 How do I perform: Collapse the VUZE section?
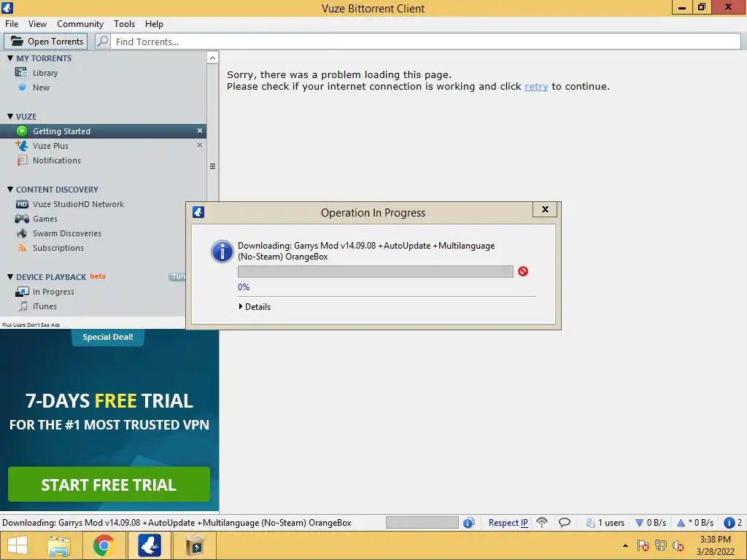(x=10, y=116)
